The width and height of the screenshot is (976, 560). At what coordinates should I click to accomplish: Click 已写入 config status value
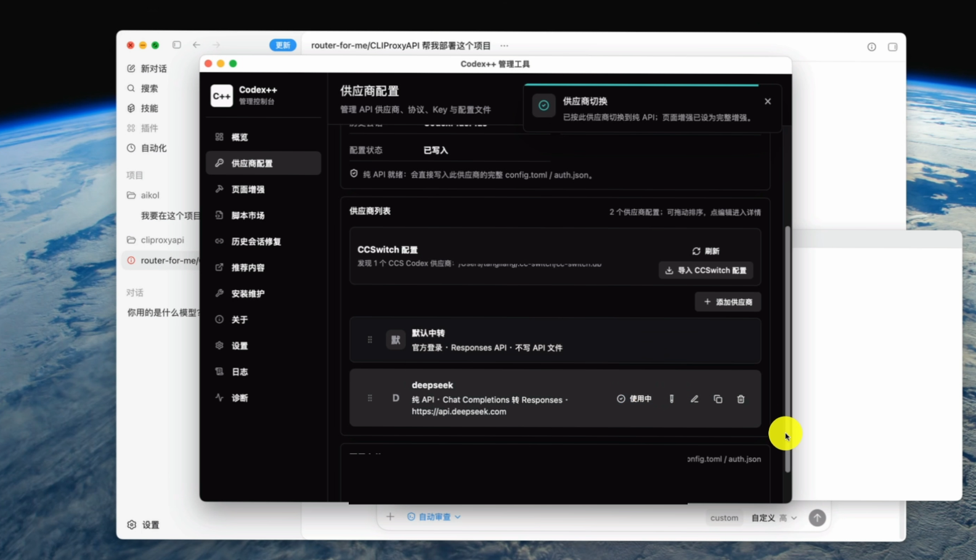[x=436, y=150]
